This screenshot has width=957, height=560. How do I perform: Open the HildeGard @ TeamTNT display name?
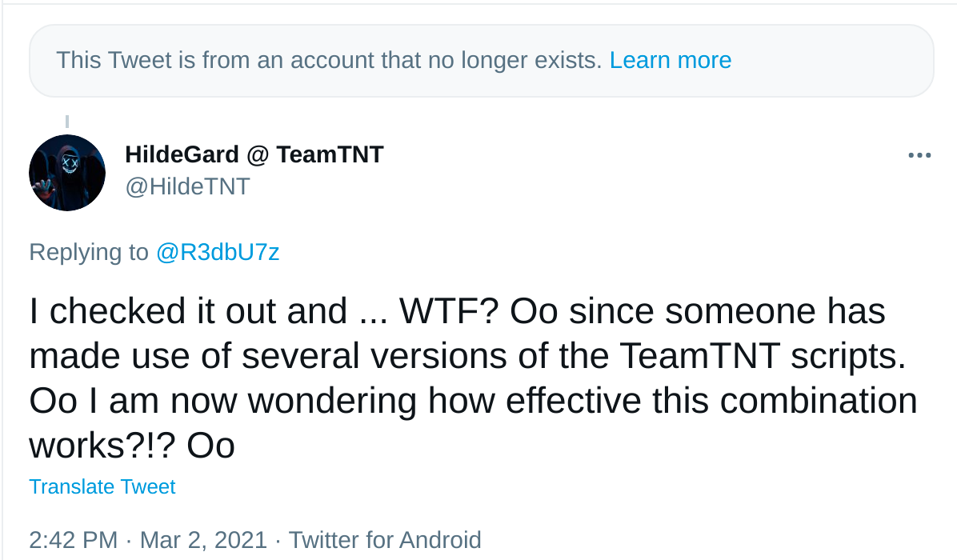point(254,154)
